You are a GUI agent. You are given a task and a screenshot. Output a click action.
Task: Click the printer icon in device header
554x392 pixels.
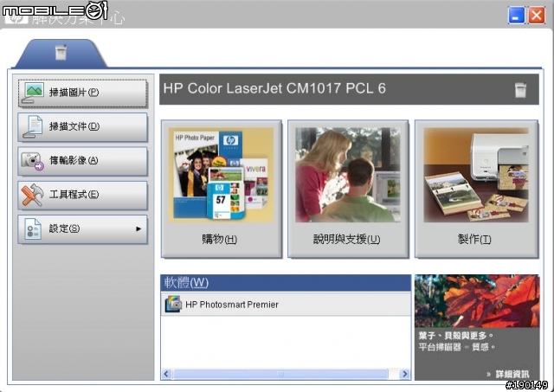pyautogui.click(x=520, y=90)
